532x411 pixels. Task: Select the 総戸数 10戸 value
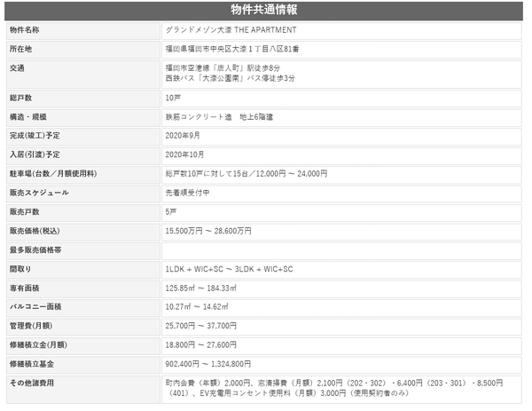click(x=173, y=99)
